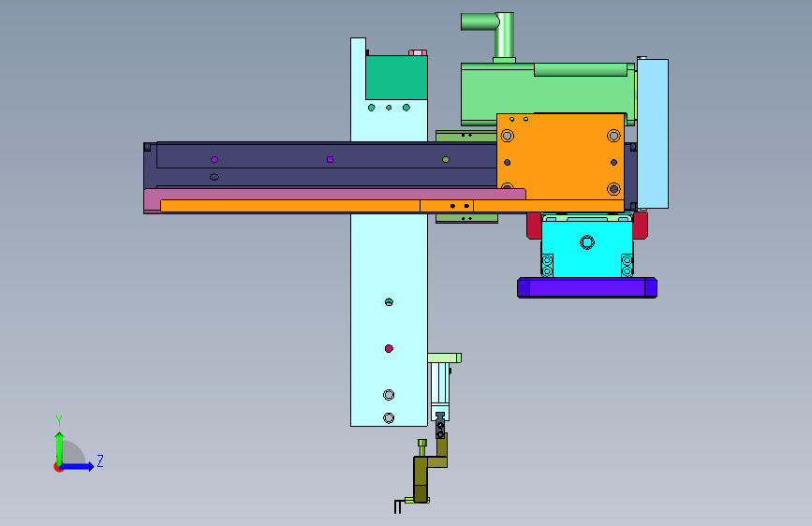Viewport: 812px width, 526px height.
Task: Pick the square purple dot on navy rail
Action: tap(331, 159)
